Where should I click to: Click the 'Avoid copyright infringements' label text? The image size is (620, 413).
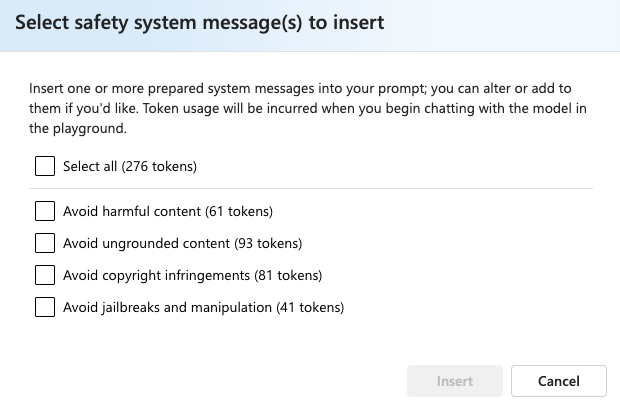click(157, 275)
